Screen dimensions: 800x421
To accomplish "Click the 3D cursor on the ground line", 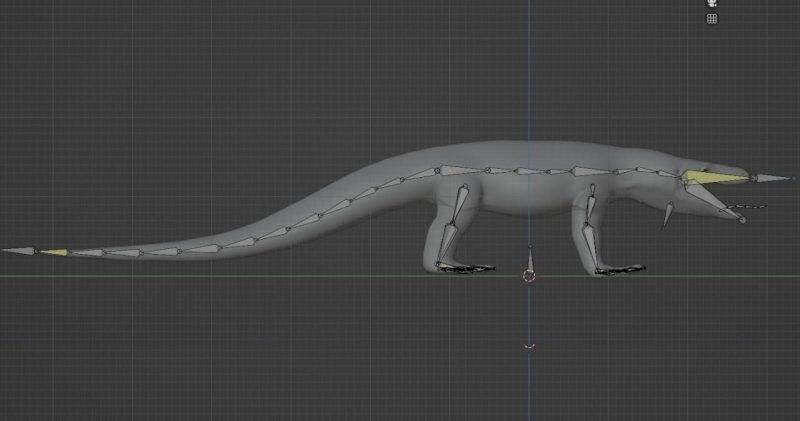I will [x=530, y=276].
